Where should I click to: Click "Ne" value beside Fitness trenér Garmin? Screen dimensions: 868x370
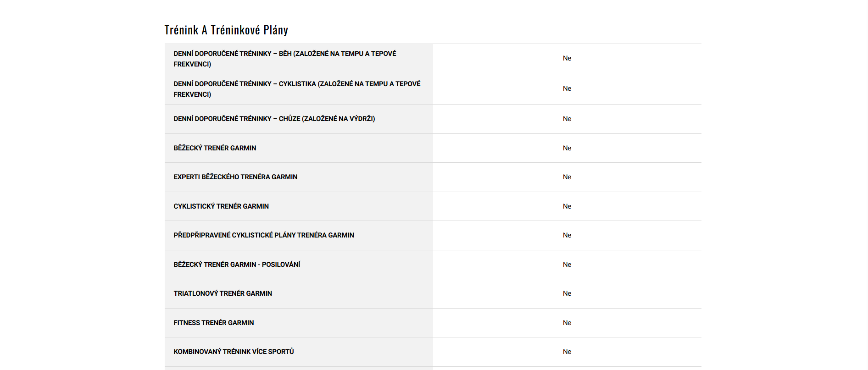567,323
